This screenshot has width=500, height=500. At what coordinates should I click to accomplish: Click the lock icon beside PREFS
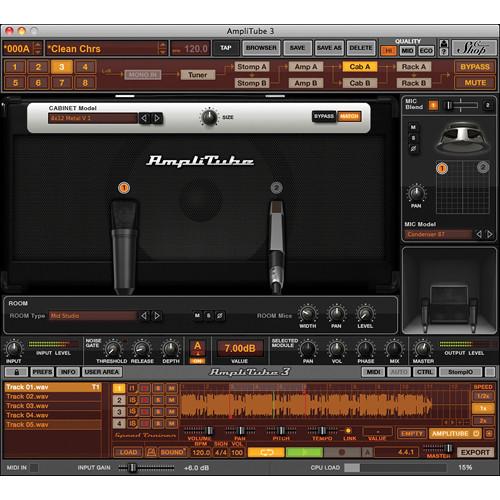pos(16,372)
